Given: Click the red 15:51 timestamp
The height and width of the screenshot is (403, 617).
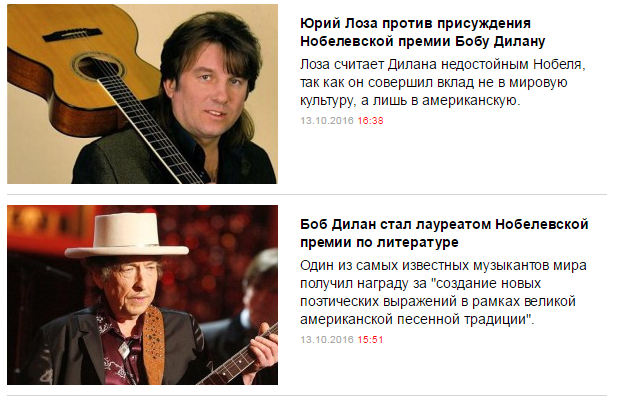Looking at the screenshot, I should click(x=370, y=339).
